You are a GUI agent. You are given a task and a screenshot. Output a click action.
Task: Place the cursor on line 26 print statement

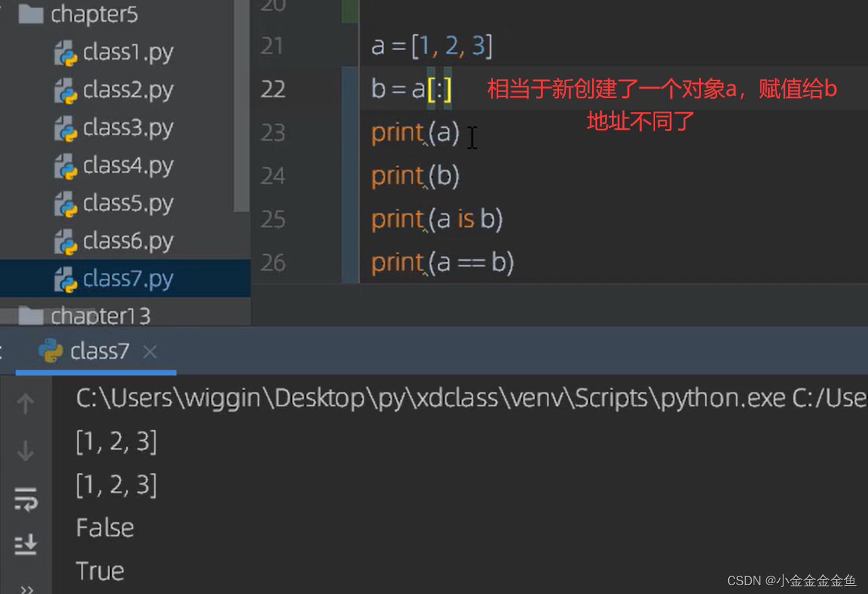(443, 262)
